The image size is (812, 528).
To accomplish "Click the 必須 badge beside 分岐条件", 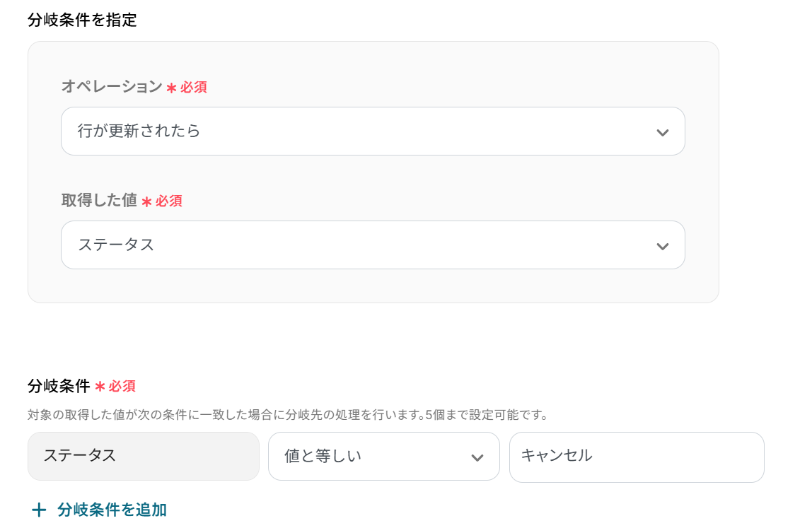I will click(x=122, y=387).
